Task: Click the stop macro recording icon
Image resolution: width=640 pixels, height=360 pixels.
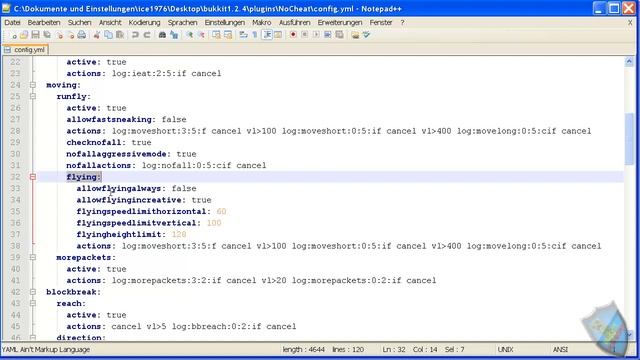Action: (x=304, y=35)
